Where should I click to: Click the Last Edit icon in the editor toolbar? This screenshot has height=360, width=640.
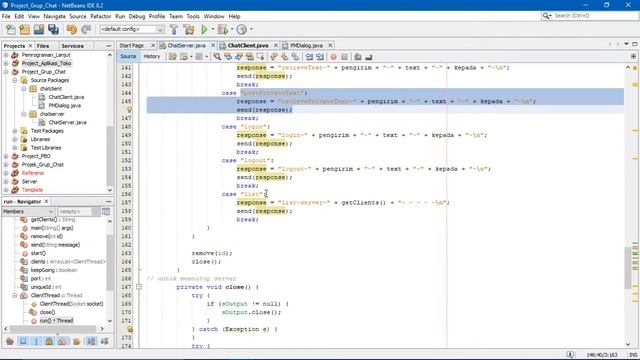pyautogui.click(x=173, y=57)
